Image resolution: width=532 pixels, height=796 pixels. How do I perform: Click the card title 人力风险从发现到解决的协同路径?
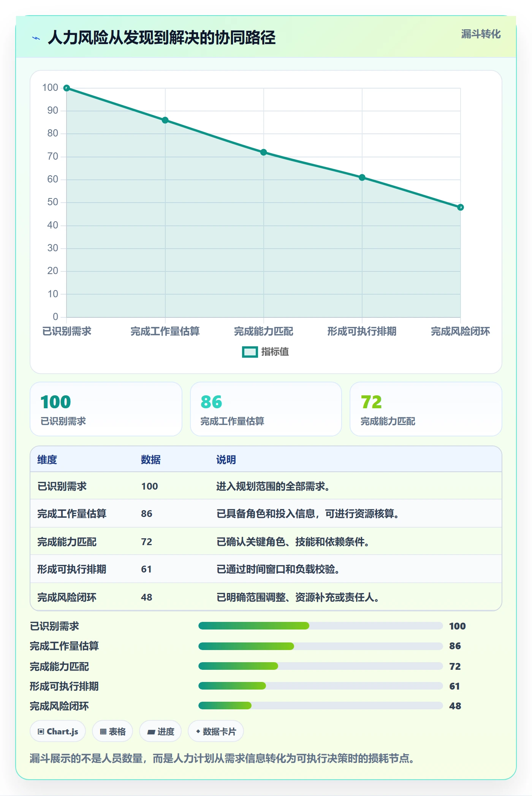pyautogui.click(x=162, y=38)
